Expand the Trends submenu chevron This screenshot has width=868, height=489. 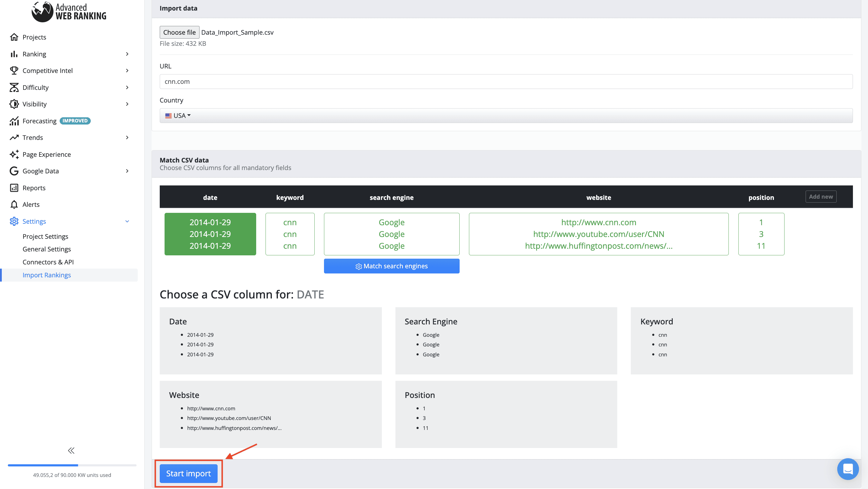tap(127, 137)
